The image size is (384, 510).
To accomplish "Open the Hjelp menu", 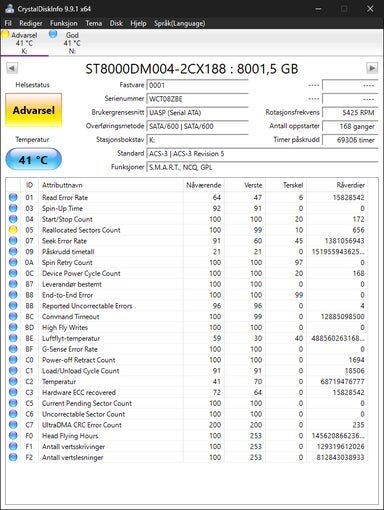I will point(138,23).
